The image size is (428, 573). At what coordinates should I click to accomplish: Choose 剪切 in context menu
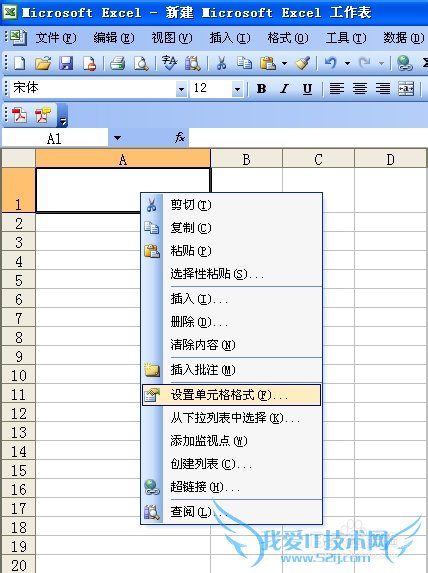231,205
